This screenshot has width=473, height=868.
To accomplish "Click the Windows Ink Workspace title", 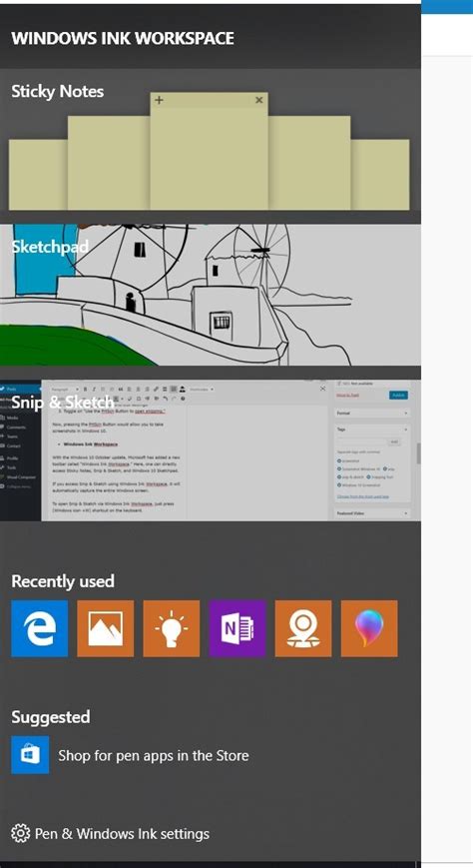I will click(123, 38).
